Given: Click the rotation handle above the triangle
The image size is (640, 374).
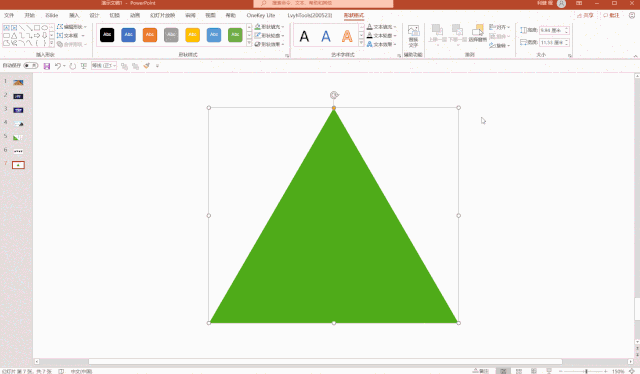Looking at the screenshot, I should click(334, 95).
